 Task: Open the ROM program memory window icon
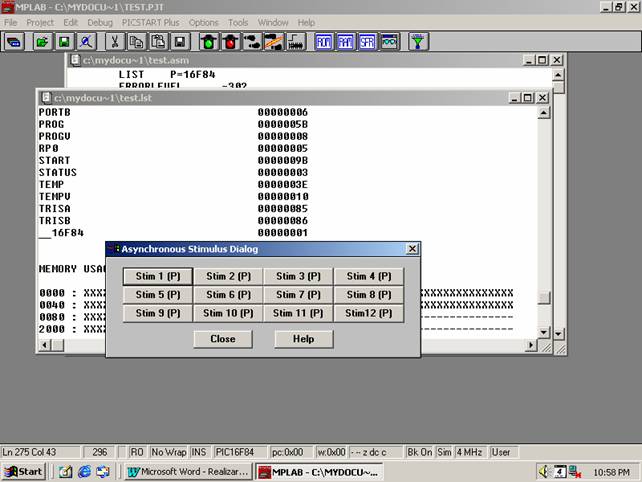[324, 42]
